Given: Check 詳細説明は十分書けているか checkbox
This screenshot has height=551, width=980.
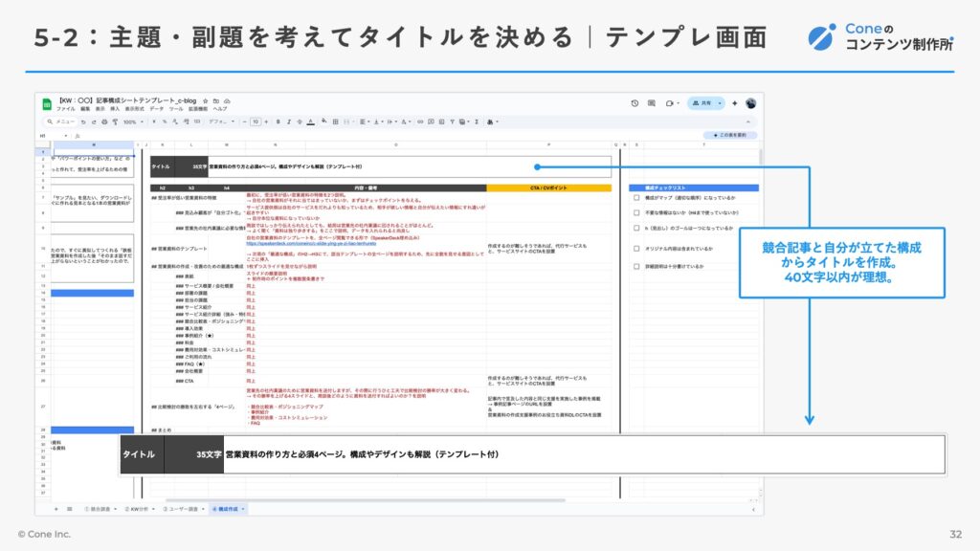Looking at the screenshot, I should point(636,266).
